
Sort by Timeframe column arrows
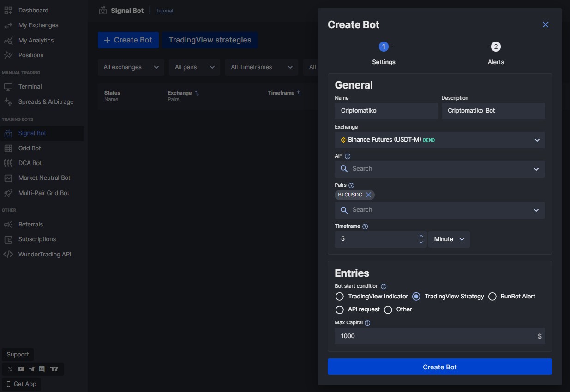[299, 93]
